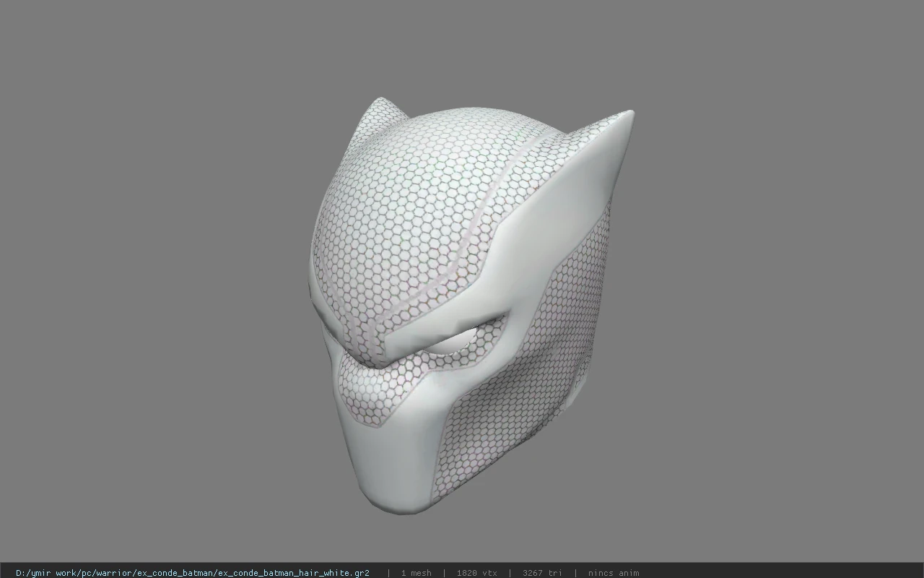Screen dimensions: 924x578
Task: Click the "nincs anim" status entry
Action: point(614,573)
